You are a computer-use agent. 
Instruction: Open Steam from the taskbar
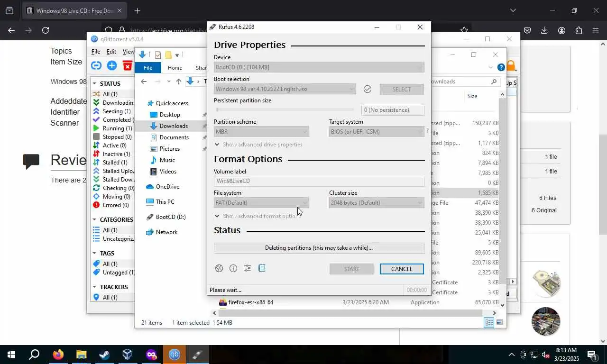[x=104, y=354]
